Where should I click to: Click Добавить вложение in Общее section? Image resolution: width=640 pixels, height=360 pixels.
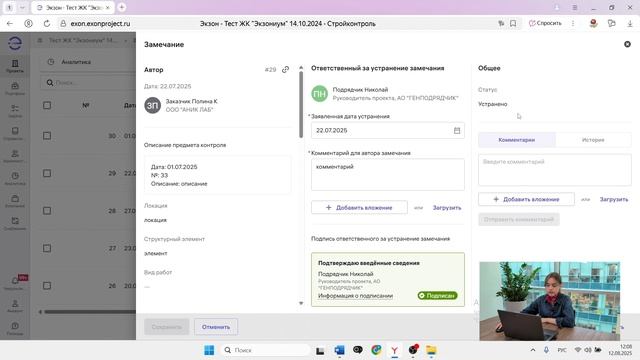tap(527, 199)
